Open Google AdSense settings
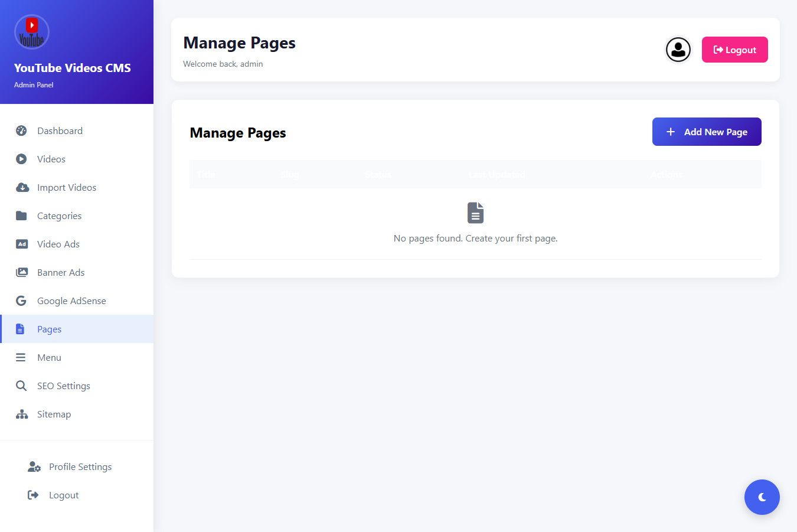This screenshot has height=532, width=797. (x=77, y=301)
